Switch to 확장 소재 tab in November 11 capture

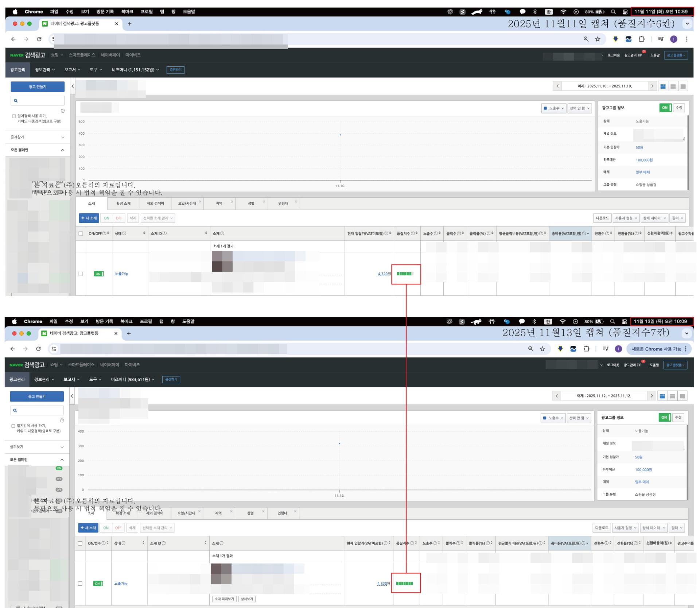pyautogui.click(x=123, y=204)
